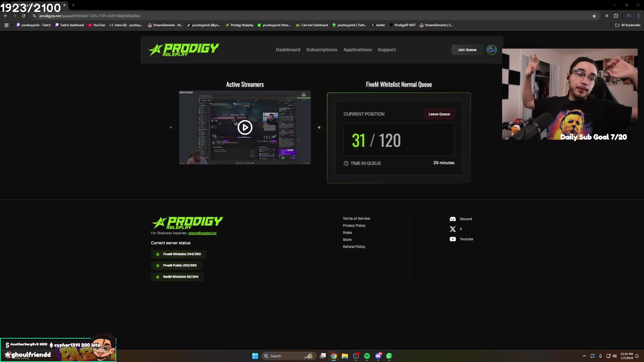This screenshot has width=644, height=362.
Task: Open the Carl-bot Dashboard bookmark
Action: [x=312, y=25]
